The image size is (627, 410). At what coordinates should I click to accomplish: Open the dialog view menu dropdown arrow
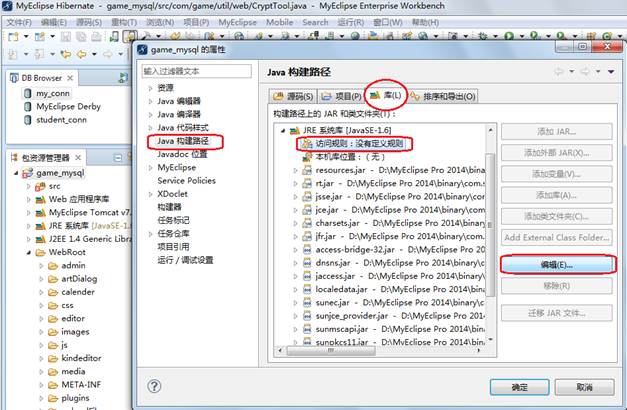(611, 72)
